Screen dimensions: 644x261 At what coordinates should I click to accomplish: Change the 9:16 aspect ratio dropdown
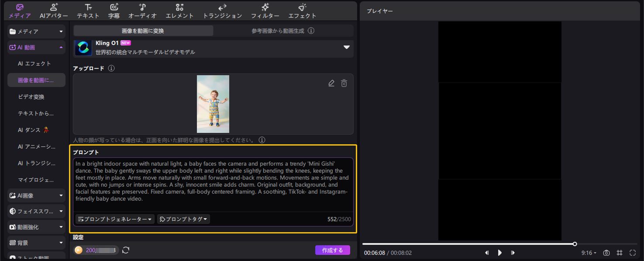click(589, 253)
